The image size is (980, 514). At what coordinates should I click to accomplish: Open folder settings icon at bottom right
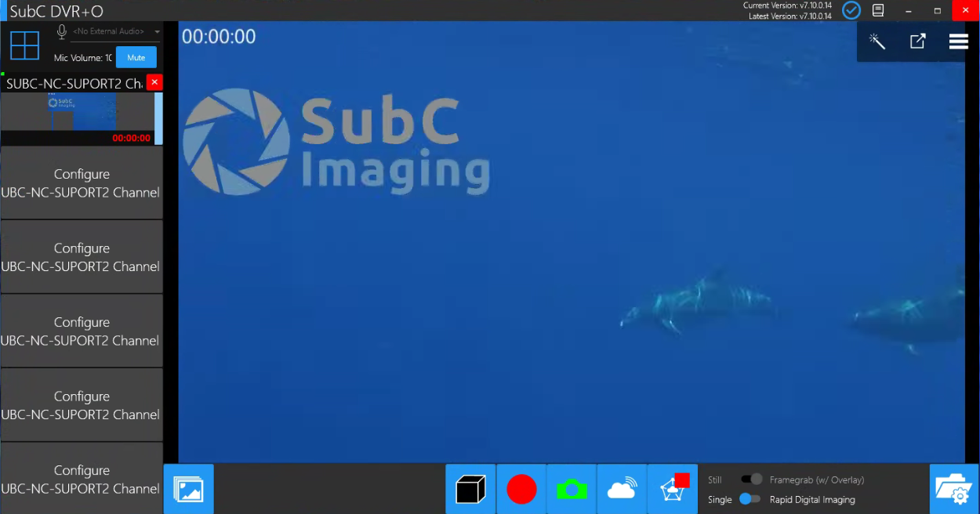954,490
